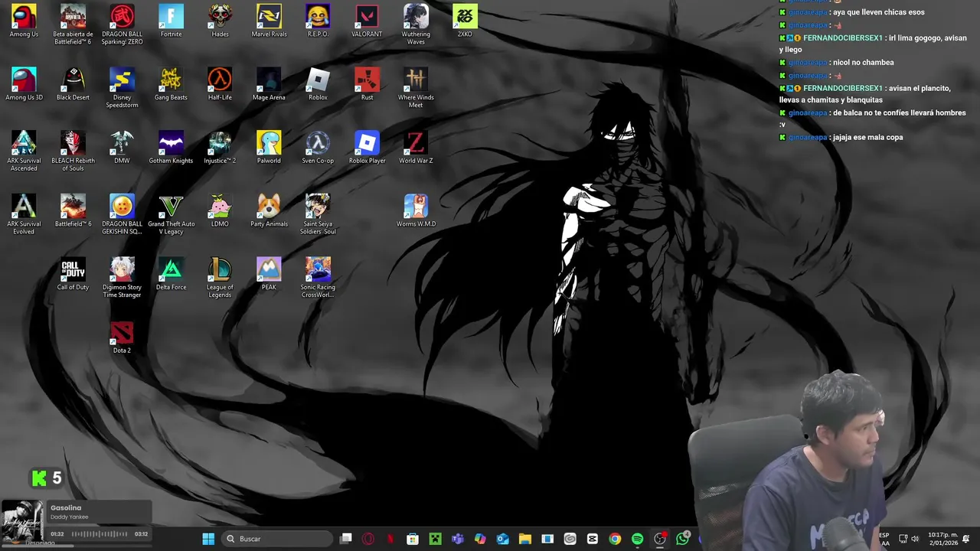This screenshot has width=980, height=551.
Task: Launch Palworld from the desktop
Action: pyautogui.click(x=269, y=148)
